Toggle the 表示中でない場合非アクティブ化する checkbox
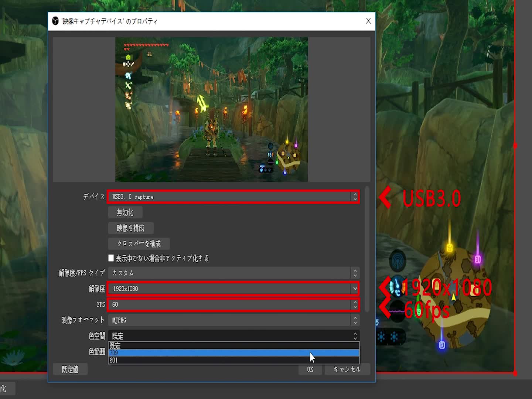 [111, 258]
